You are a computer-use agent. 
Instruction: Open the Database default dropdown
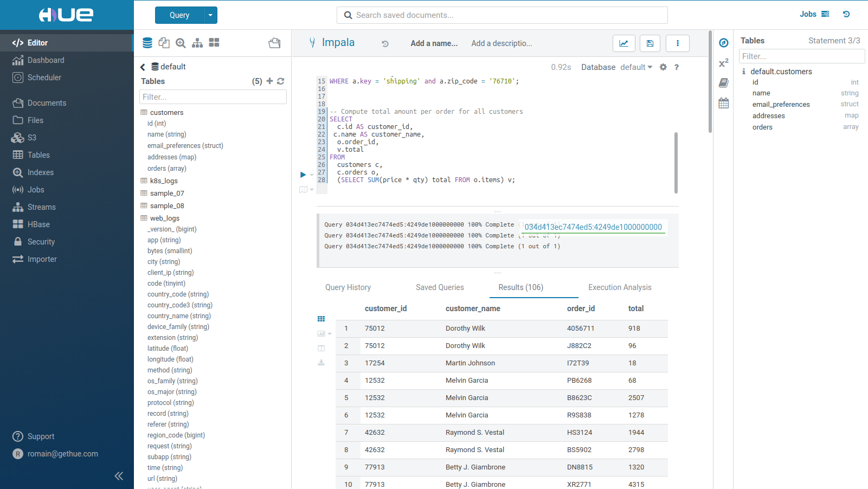635,67
